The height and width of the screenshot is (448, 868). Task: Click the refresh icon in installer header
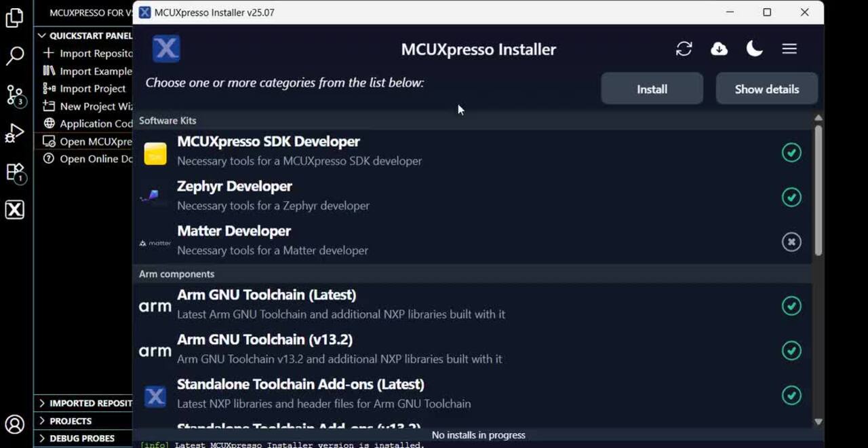[x=684, y=49]
